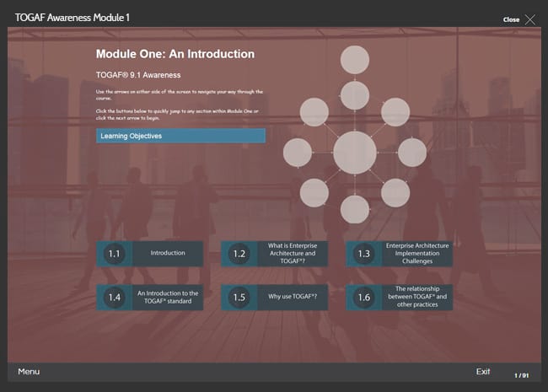Click the leftmost circle of the diagram

click(x=298, y=153)
